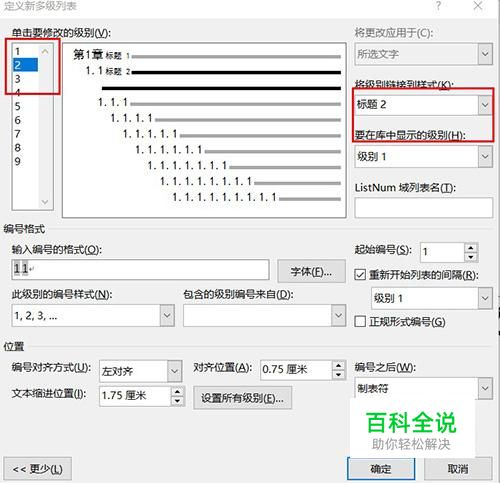500x483 pixels.
Task: Decrease 文本缩进位置 with the down arrow
Action: 177,401
